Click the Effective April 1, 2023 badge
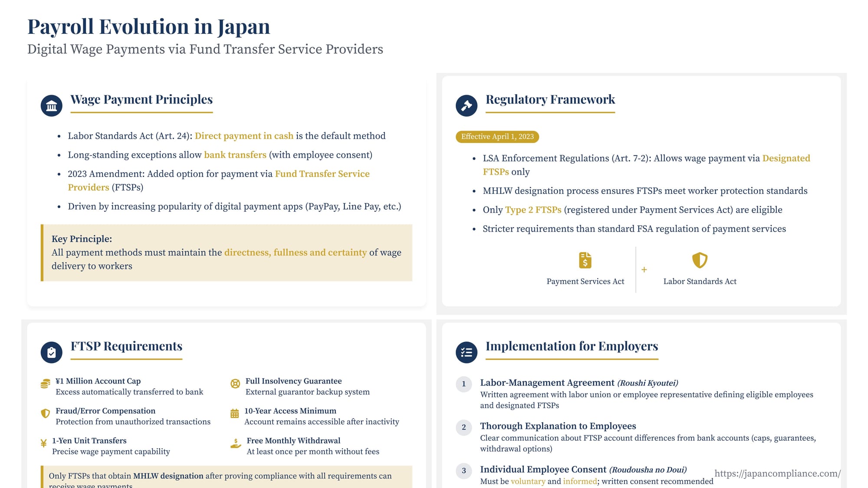 pyautogui.click(x=497, y=137)
